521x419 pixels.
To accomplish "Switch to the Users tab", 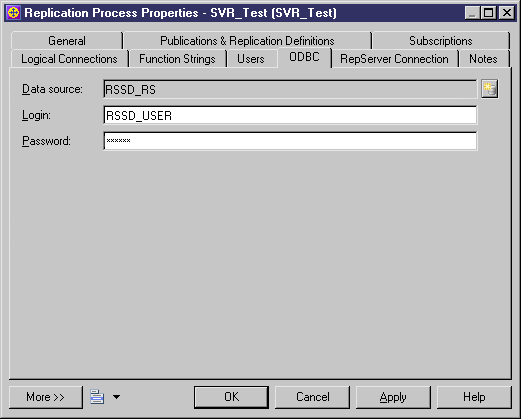I will [x=251, y=59].
